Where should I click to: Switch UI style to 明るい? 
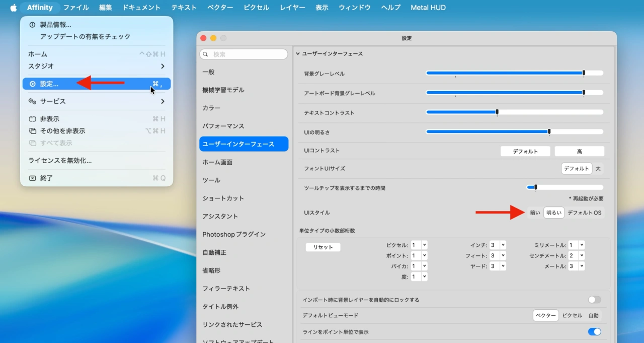[553, 212]
